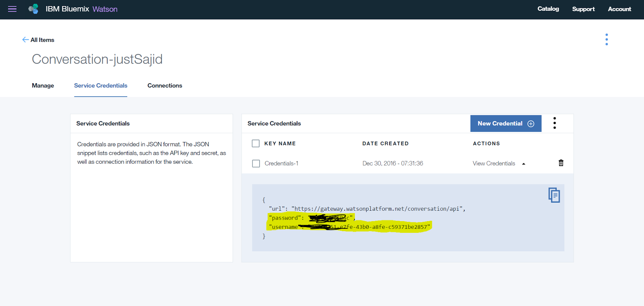Click the credentials JSON format description text
Viewport: 644px width, 306px height.
152,153
